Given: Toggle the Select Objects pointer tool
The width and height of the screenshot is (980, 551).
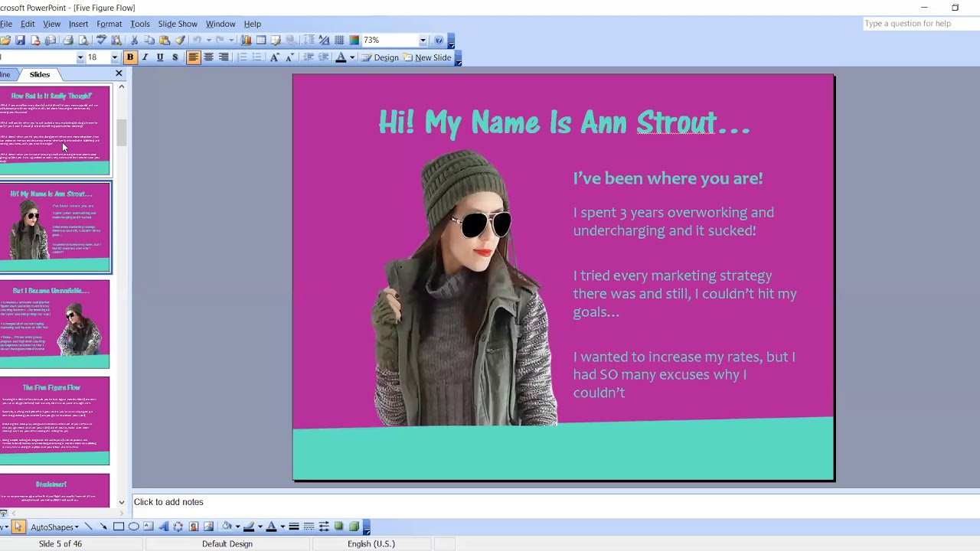Looking at the screenshot, I should 18,527.
